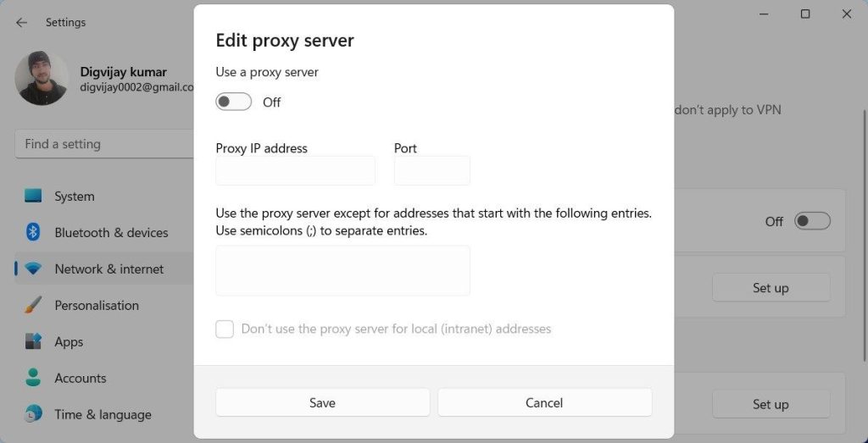Click the Personalisation paintbrush icon
The image size is (868, 443).
click(33, 305)
